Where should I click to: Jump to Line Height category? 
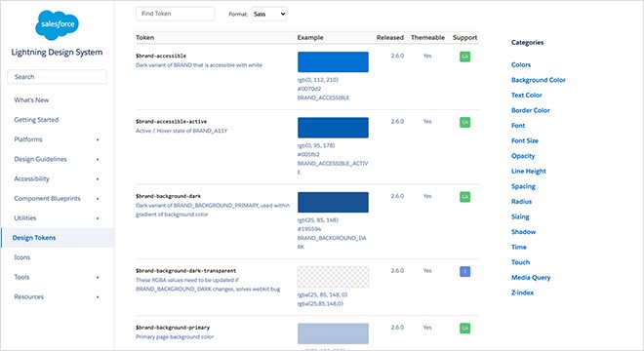[529, 172]
